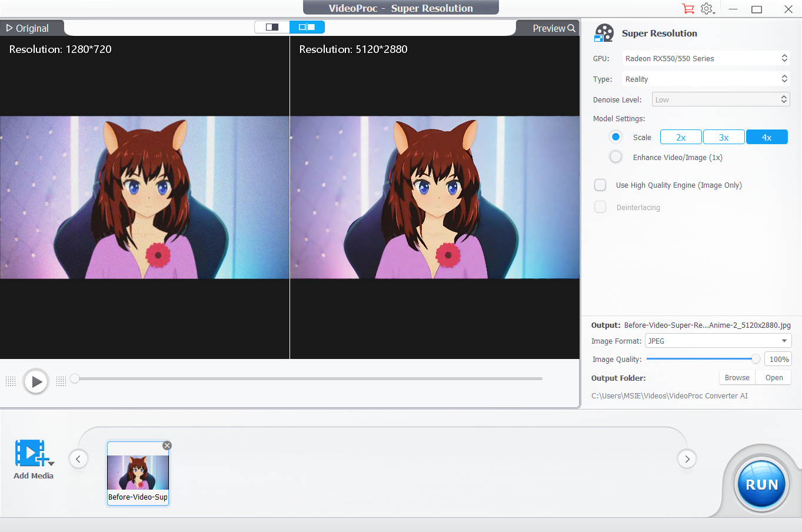Image resolution: width=802 pixels, height=532 pixels.
Task: Go to previous media with left arrow
Action: pyautogui.click(x=78, y=459)
